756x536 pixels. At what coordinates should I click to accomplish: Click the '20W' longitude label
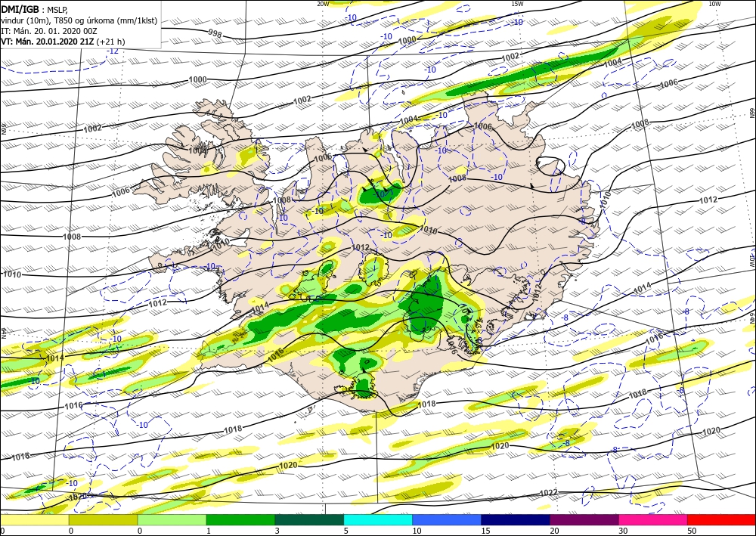click(323, 4)
